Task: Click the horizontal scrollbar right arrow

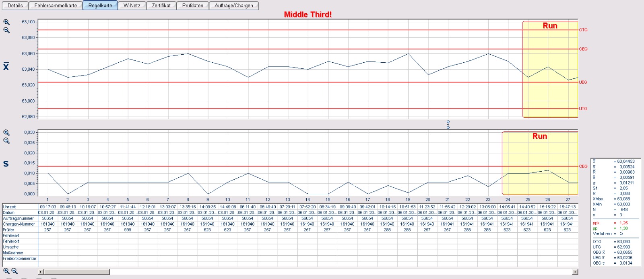Action: [x=575, y=272]
